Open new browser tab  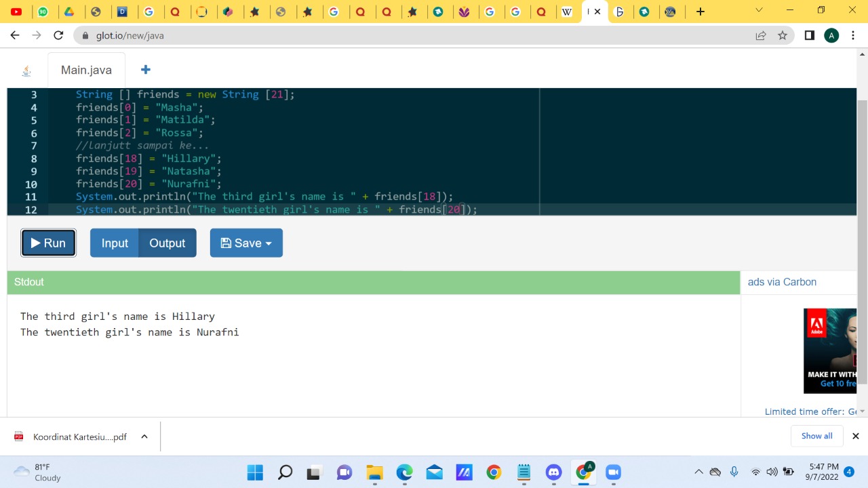point(701,12)
